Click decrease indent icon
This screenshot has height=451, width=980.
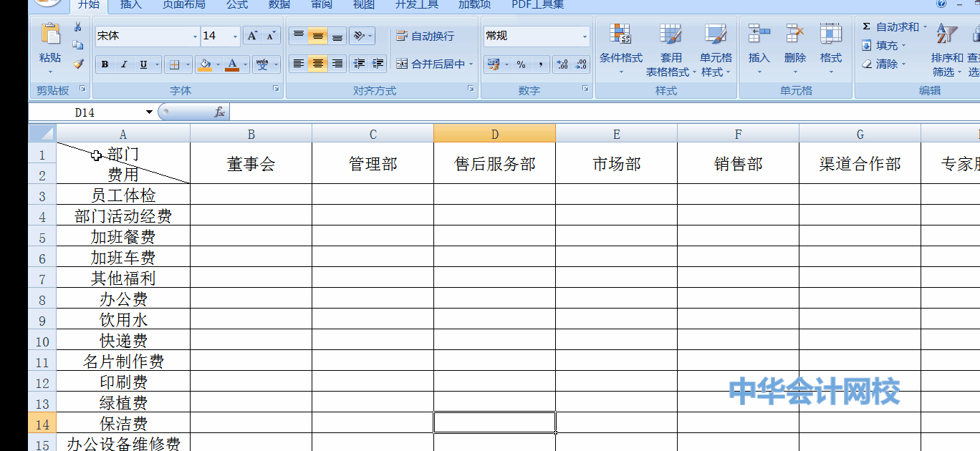[x=360, y=64]
